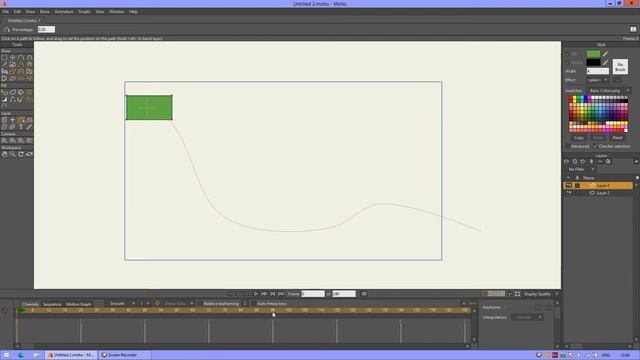
Task: Select the Transform Points draw tool
Action: coord(13,58)
